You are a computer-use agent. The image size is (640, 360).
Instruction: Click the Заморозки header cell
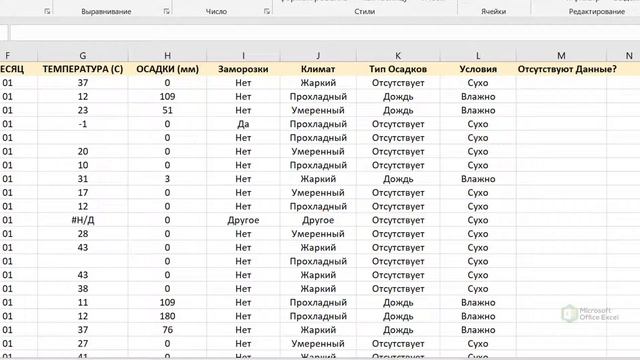click(x=243, y=69)
